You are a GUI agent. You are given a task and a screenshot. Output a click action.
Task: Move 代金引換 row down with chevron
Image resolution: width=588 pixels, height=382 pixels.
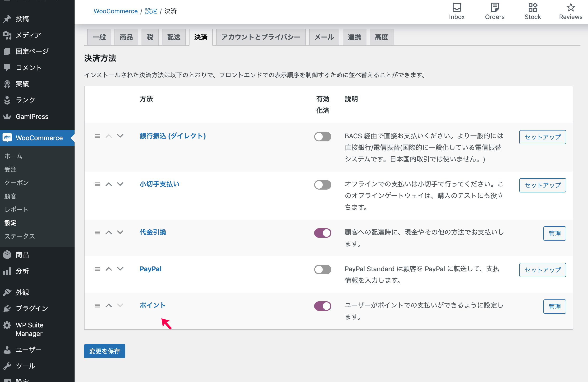[120, 232]
